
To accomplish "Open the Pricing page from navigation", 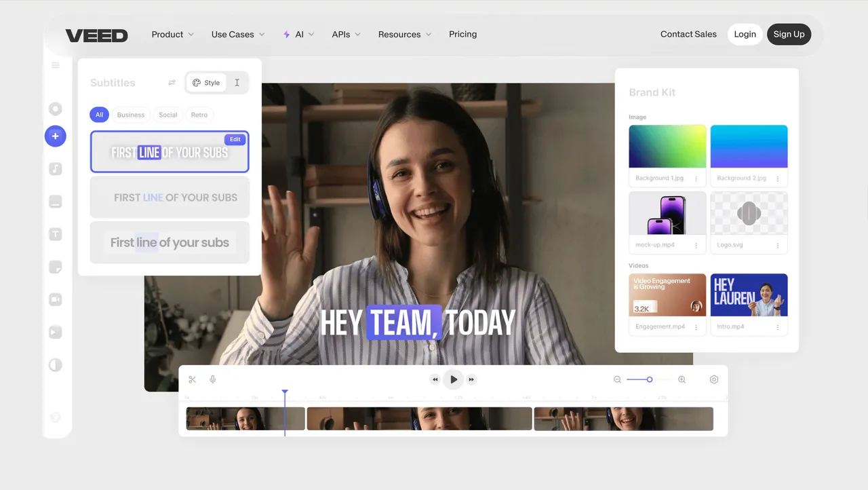I will pyautogui.click(x=462, y=34).
